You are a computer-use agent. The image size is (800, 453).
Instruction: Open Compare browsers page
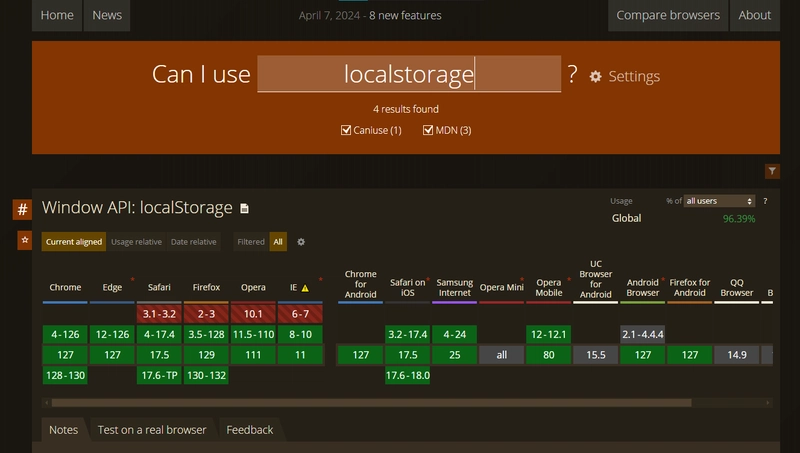point(668,15)
